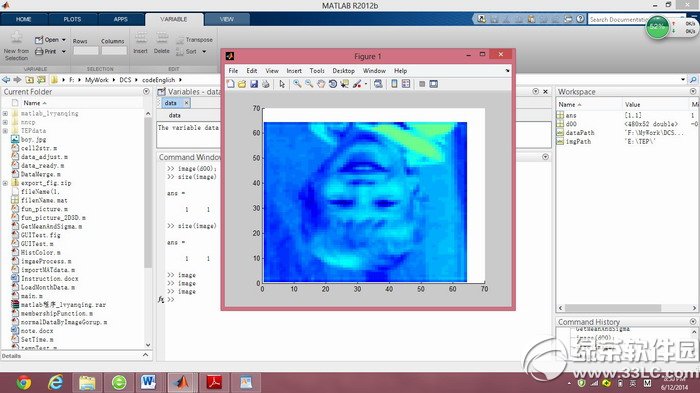Insert a colorbar using the toolbar icon
Viewport: 700px width, 393px height.
394,84
